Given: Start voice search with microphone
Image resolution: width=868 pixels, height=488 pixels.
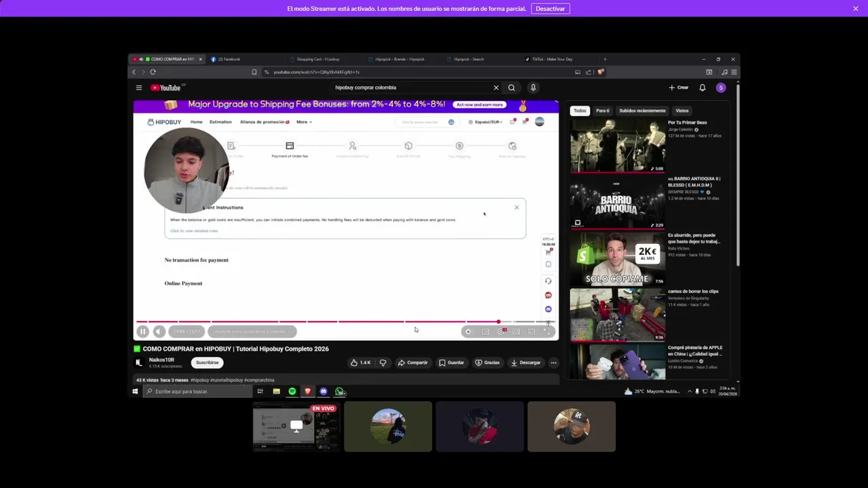Looking at the screenshot, I should [x=533, y=87].
